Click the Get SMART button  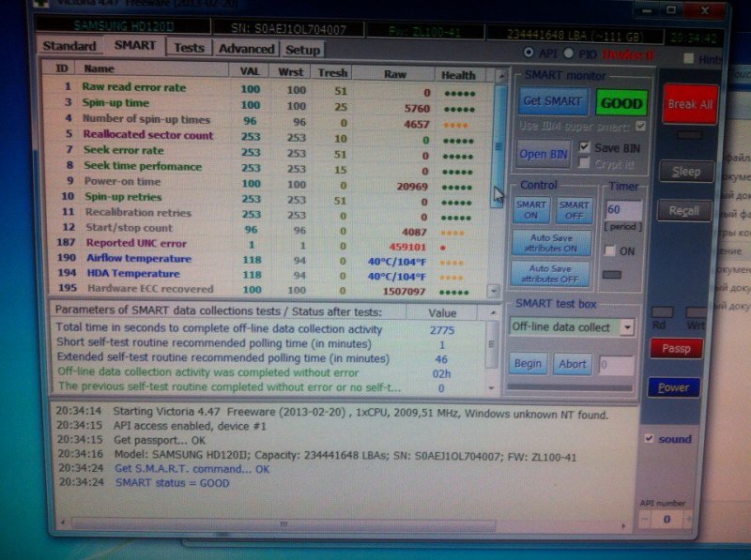click(x=552, y=101)
